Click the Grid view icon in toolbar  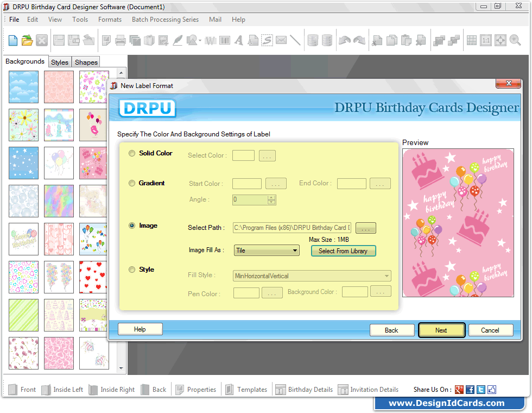coord(472,40)
